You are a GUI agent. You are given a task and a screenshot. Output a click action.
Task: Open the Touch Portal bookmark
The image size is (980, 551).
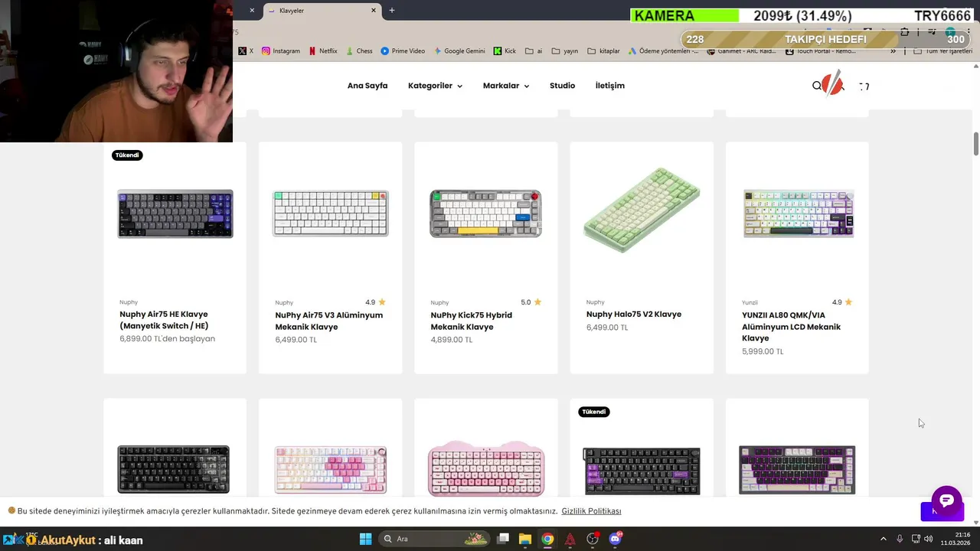pos(821,51)
